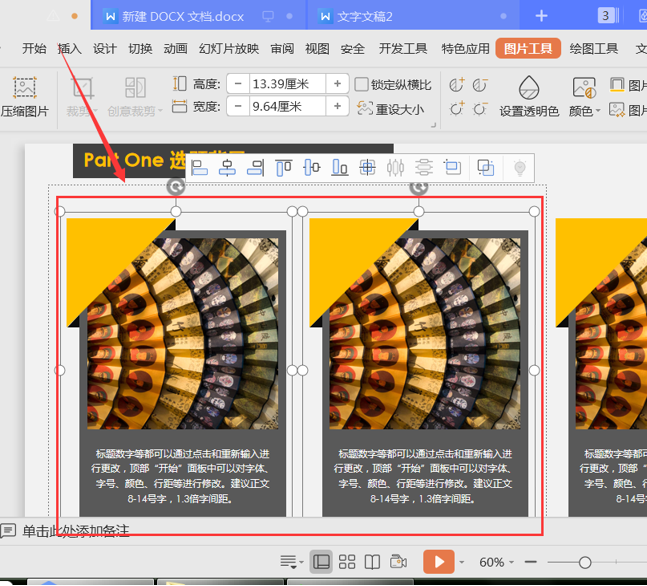The height and width of the screenshot is (586, 647).
Task: Increase width with plus button
Action: click(x=337, y=106)
